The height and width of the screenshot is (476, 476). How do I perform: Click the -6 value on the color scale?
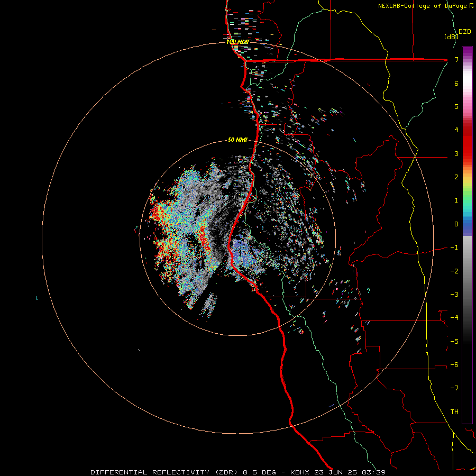click(454, 365)
